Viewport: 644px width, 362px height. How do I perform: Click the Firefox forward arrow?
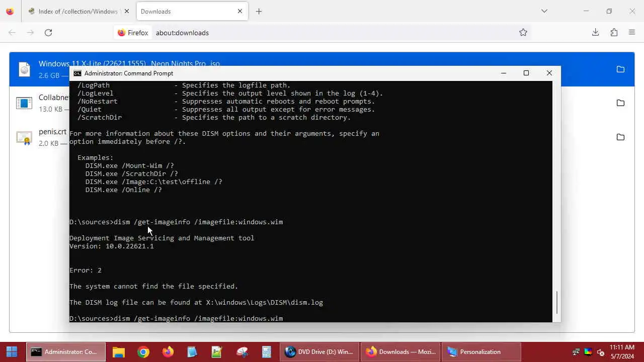click(x=30, y=33)
